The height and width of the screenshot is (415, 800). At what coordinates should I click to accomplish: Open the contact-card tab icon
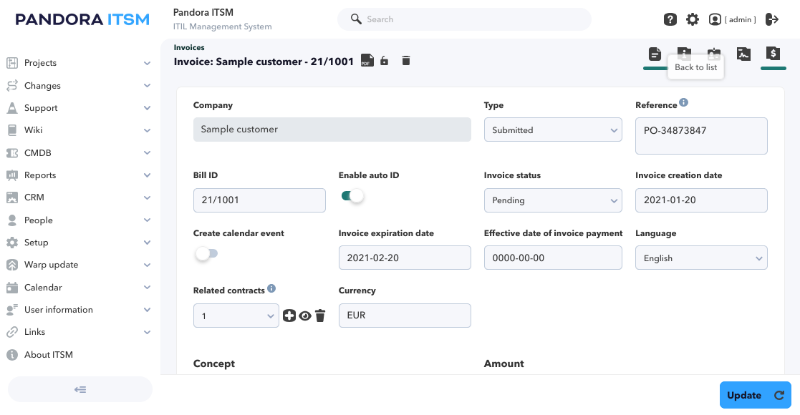tap(714, 52)
